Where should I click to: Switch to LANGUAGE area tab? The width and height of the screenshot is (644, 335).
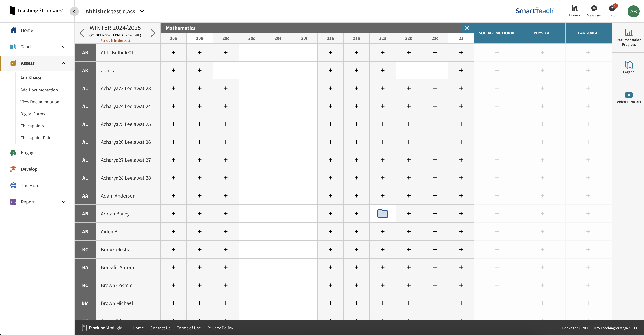tap(588, 33)
